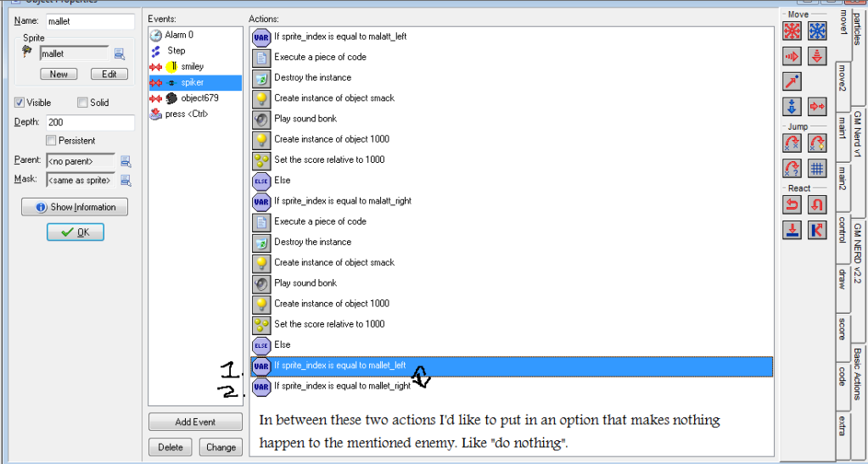
Task: Select the smiley collision event
Action: click(x=195, y=66)
